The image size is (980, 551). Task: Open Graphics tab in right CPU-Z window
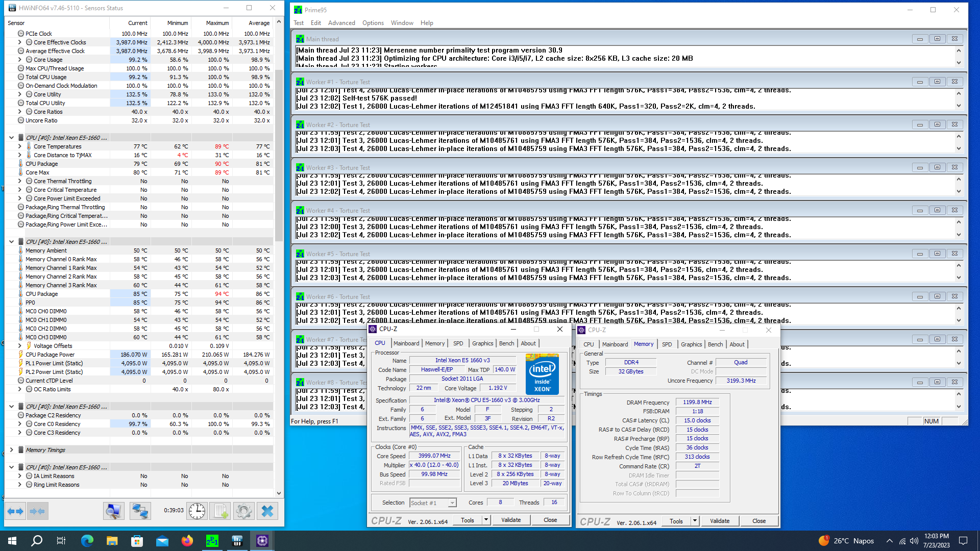tap(691, 344)
